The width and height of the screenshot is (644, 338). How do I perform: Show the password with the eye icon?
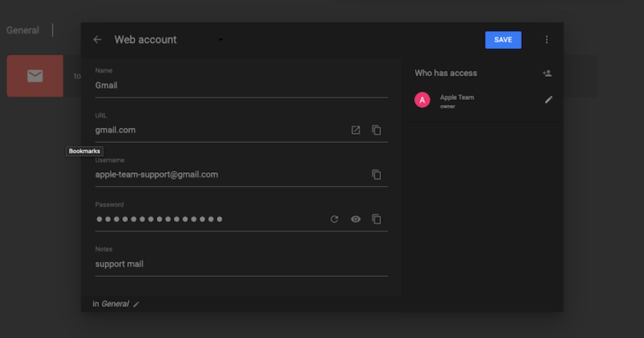coord(356,219)
